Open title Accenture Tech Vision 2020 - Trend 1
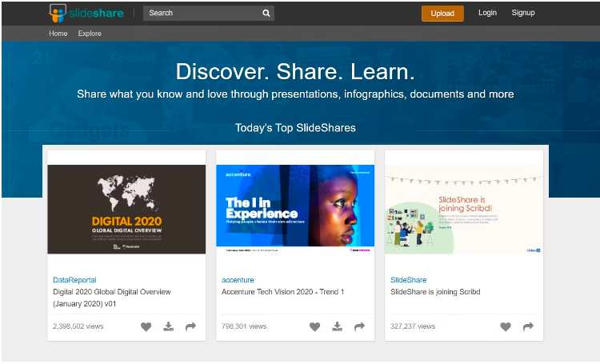This screenshot has width=600, height=364. [x=282, y=292]
